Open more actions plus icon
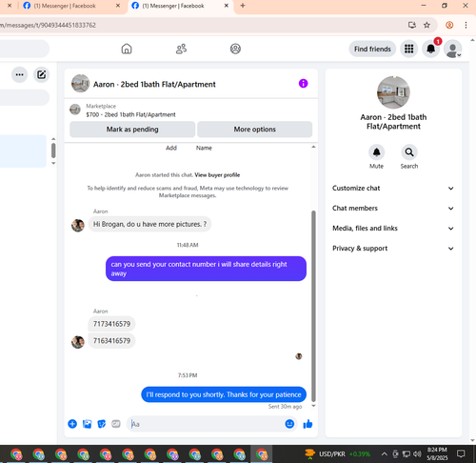Image resolution: width=476 pixels, height=463 pixels. point(72,424)
